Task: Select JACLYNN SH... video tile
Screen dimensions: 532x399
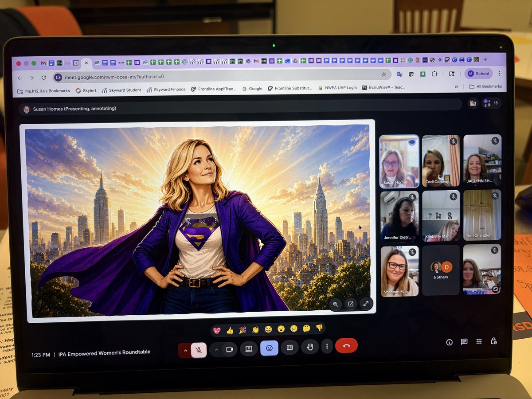Action: [482, 160]
